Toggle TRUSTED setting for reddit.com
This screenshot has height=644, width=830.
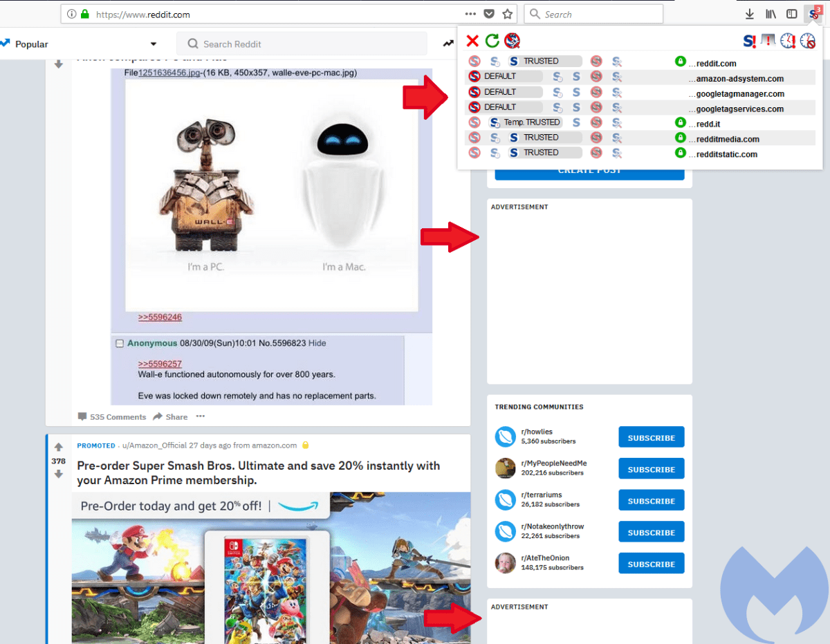pos(545,61)
